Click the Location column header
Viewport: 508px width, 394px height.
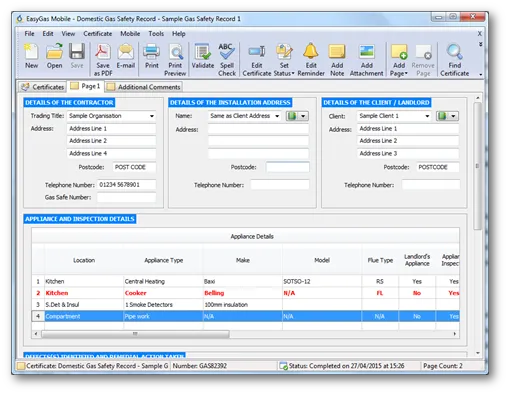coord(84,260)
